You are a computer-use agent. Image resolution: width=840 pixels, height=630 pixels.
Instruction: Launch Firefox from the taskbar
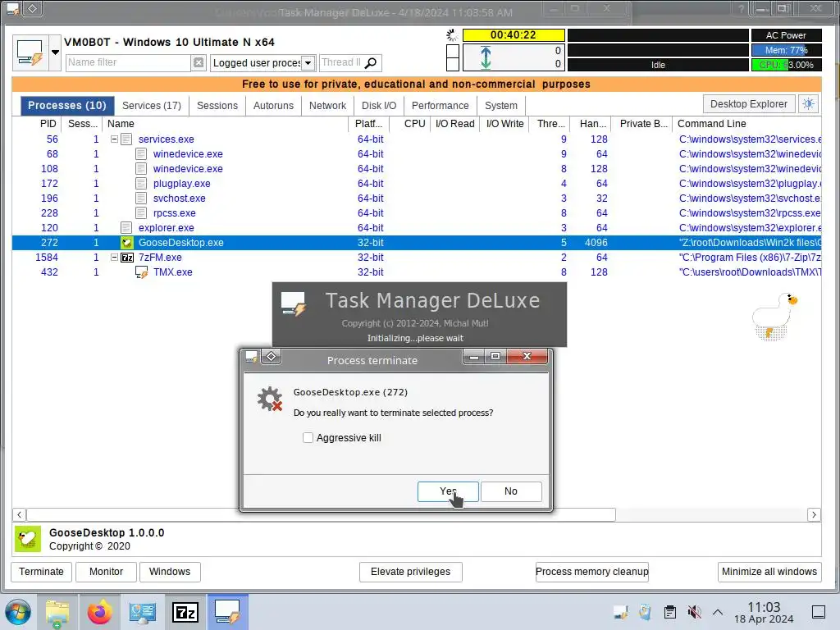99,612
